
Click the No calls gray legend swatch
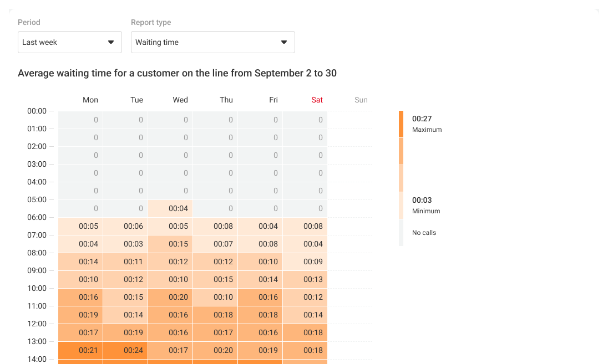[401, 233]
